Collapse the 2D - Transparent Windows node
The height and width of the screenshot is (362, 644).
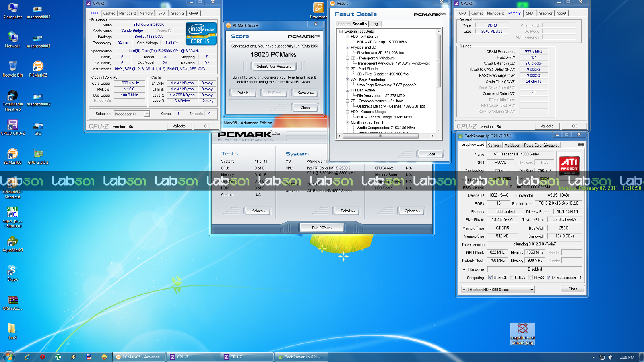point(347,58)
